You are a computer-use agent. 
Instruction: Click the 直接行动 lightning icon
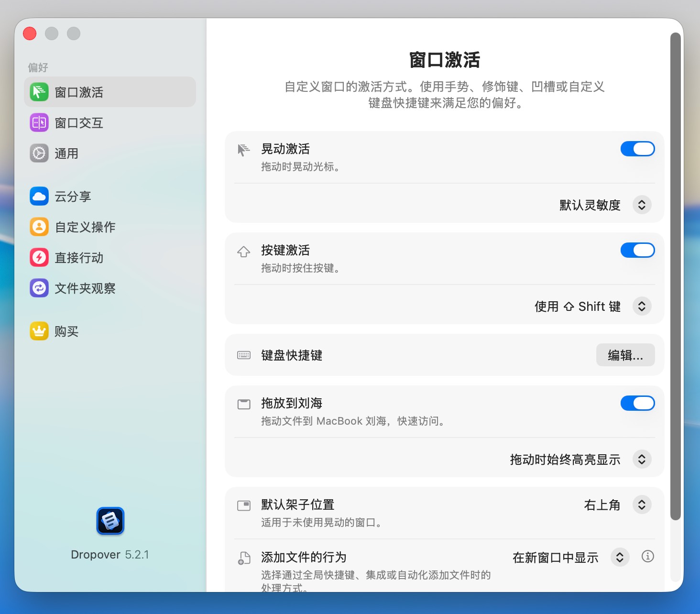click(x=39, y=258)
